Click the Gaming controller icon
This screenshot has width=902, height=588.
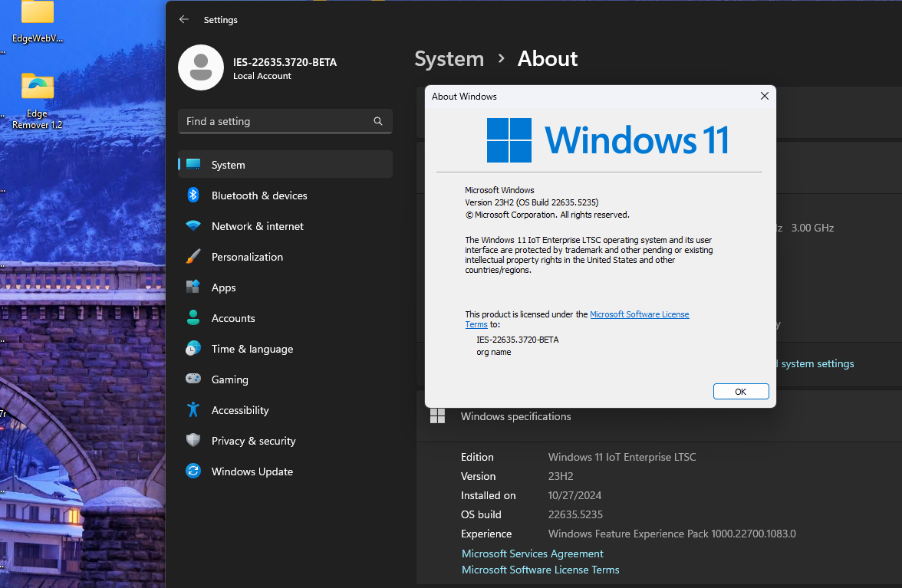pyautogui.click(x=193, y=379)
